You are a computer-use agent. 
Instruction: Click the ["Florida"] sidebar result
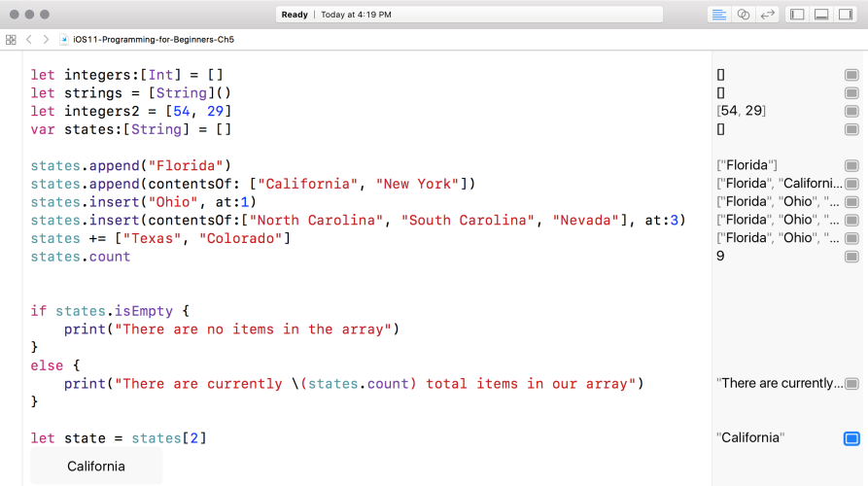[x=746, y=165]
